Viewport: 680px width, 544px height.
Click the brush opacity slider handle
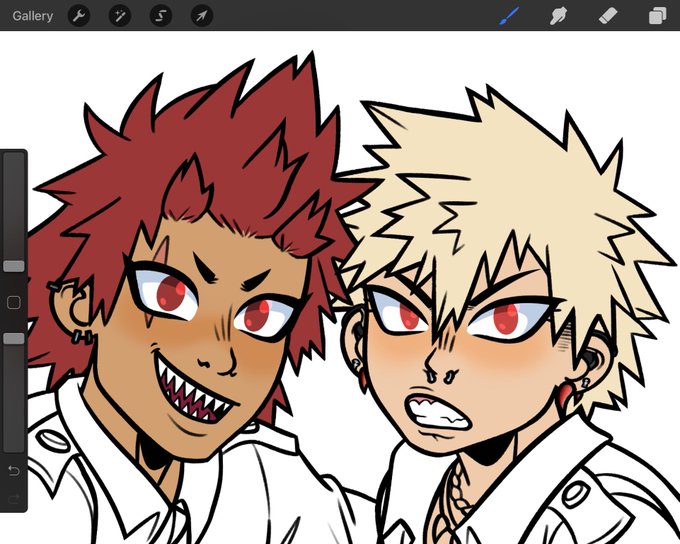[14, 339]
